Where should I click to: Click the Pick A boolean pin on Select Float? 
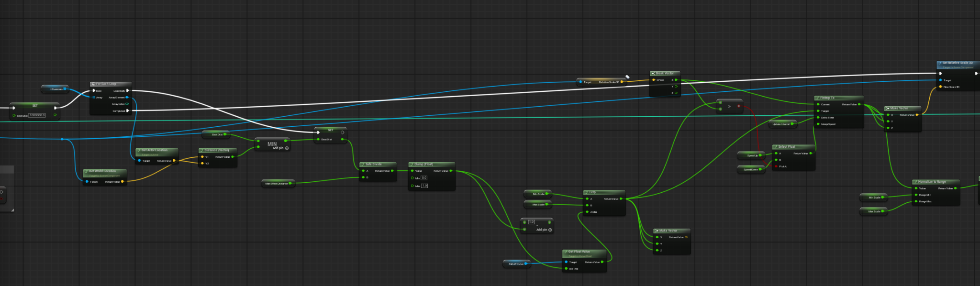pos(776,166)
